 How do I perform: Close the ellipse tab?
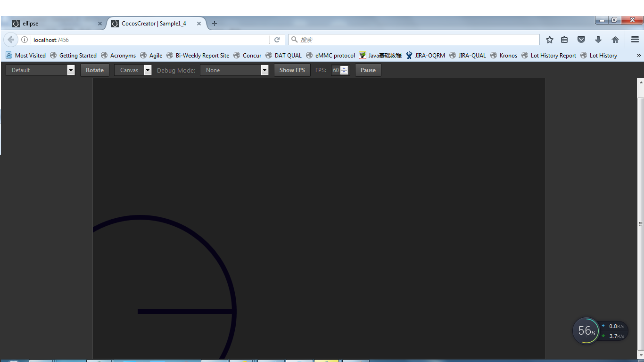(x=100, y=24)
